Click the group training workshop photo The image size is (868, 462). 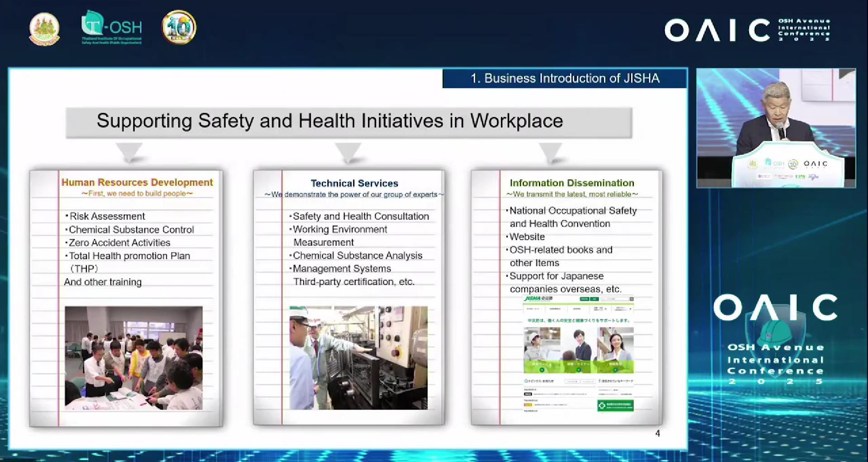[x=133, y=358]
